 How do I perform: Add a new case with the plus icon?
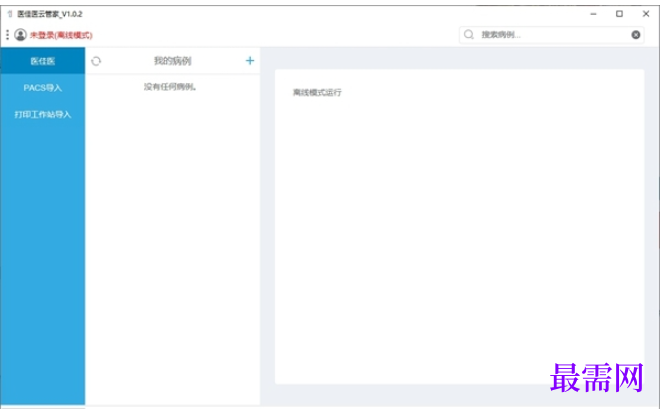click(x=250, y=61)
